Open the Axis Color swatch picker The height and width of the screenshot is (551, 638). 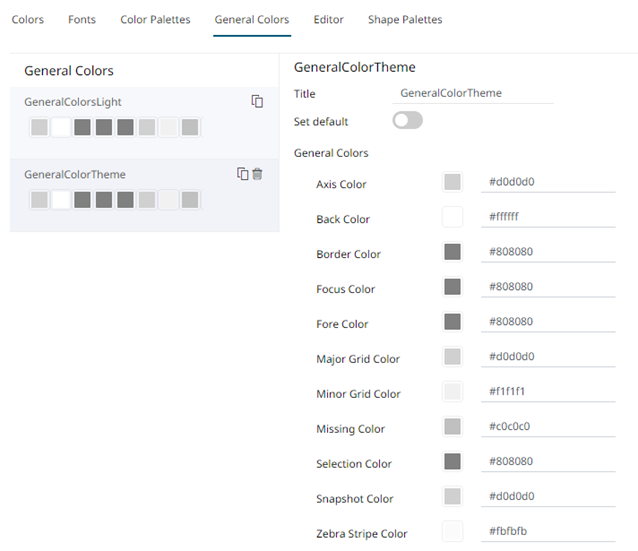click(452, 182)
